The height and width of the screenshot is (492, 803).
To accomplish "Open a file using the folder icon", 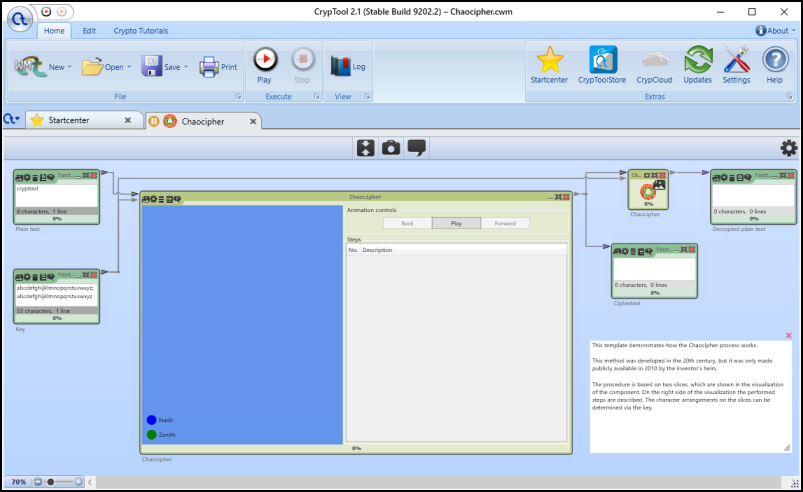I will (92, 67).
